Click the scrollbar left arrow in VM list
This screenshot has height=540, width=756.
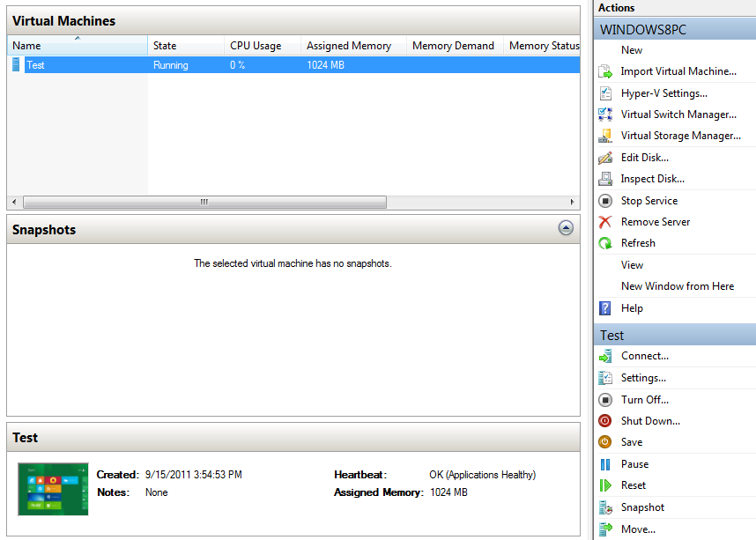[14, 202]
